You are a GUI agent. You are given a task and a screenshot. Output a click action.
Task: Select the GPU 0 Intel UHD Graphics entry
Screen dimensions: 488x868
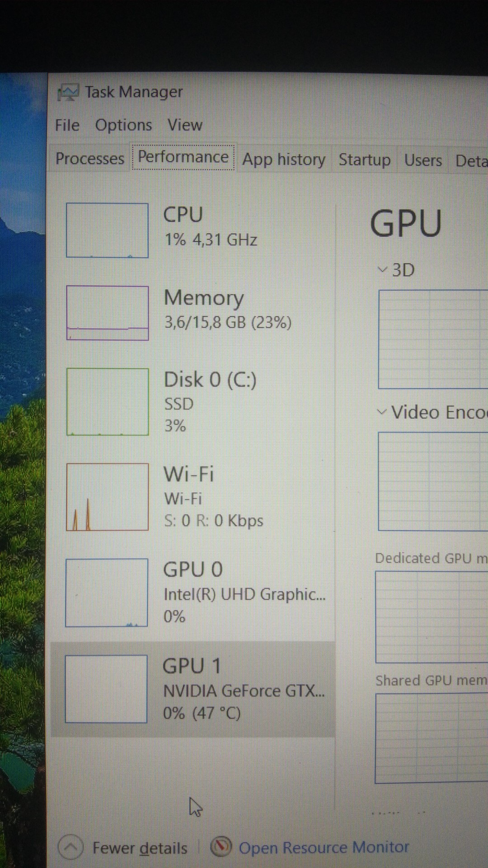pyautogui.click(x=193, y=593)
